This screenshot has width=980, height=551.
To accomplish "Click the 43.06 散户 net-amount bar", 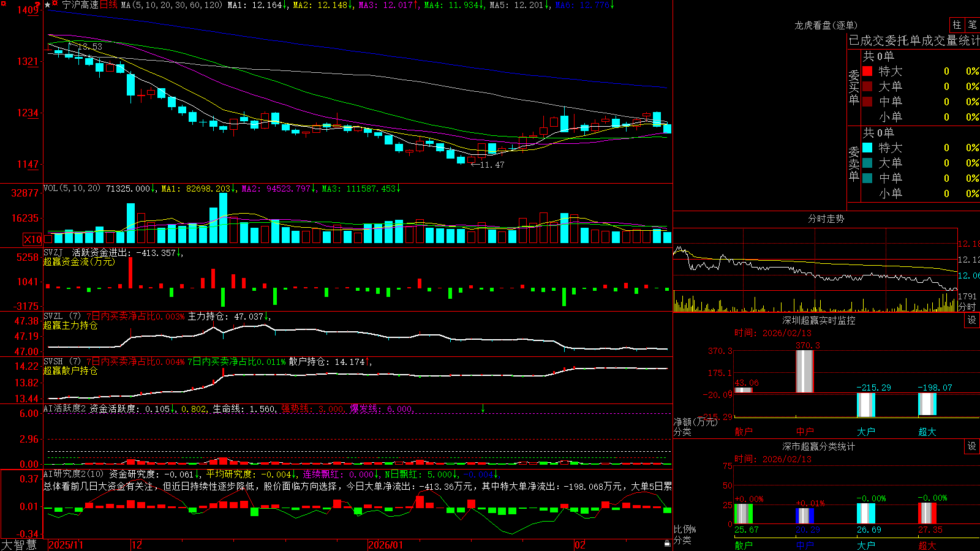I will tap(744, 390).
